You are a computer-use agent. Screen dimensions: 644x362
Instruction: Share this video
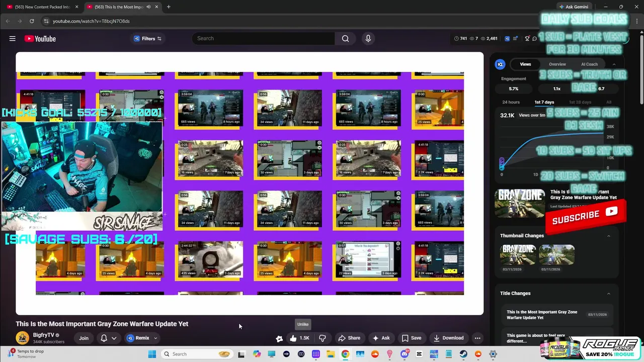tap(349, 338)
